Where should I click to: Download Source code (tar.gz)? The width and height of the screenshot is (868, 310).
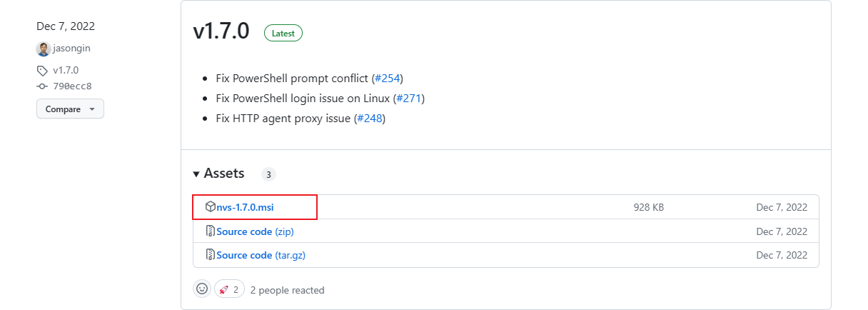[x=261, y=255]
